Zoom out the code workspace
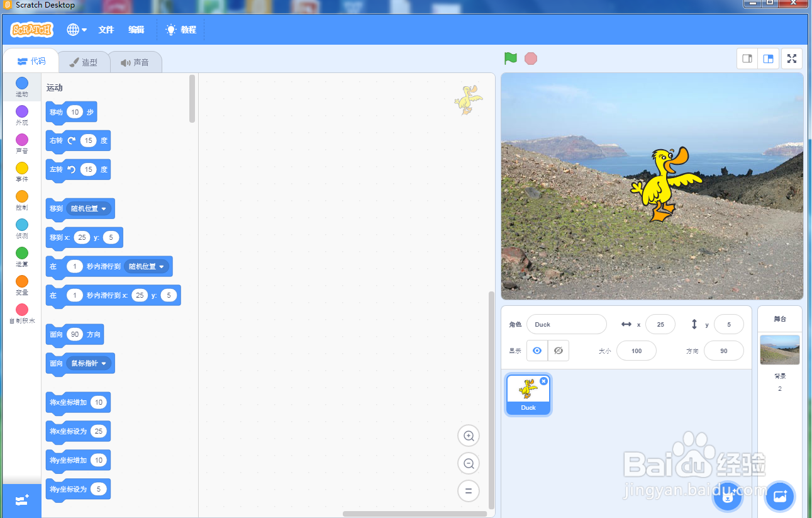Viewport: 812px width, 518px height. click(469, 463)
